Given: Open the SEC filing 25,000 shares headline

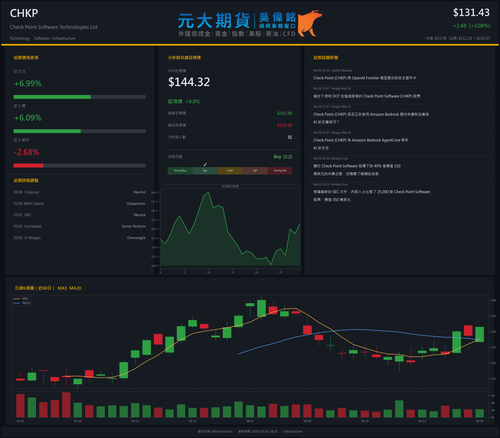Looking at the screenshot, I should point(372,196).
